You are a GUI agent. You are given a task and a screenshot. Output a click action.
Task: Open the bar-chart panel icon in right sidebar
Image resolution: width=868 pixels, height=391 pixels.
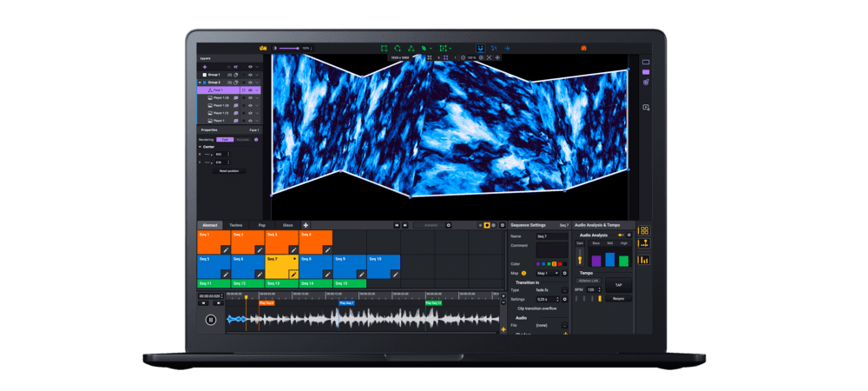click(x=644, y=260)
